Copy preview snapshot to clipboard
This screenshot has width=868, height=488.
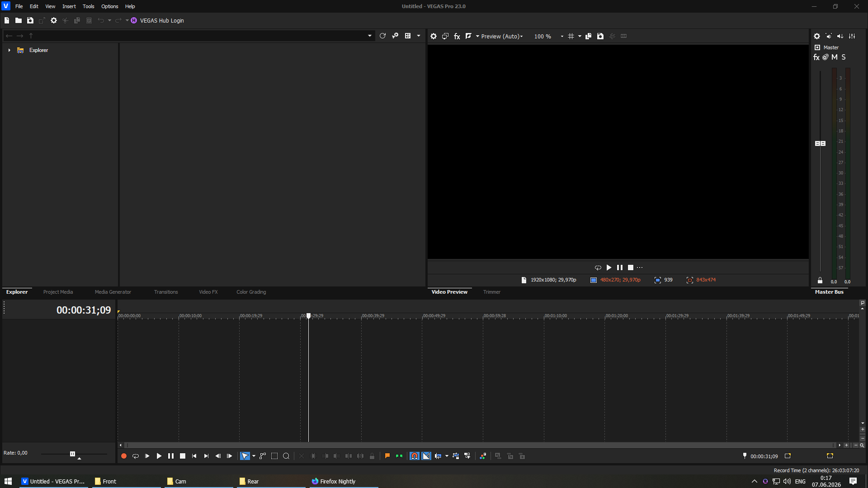588,36
